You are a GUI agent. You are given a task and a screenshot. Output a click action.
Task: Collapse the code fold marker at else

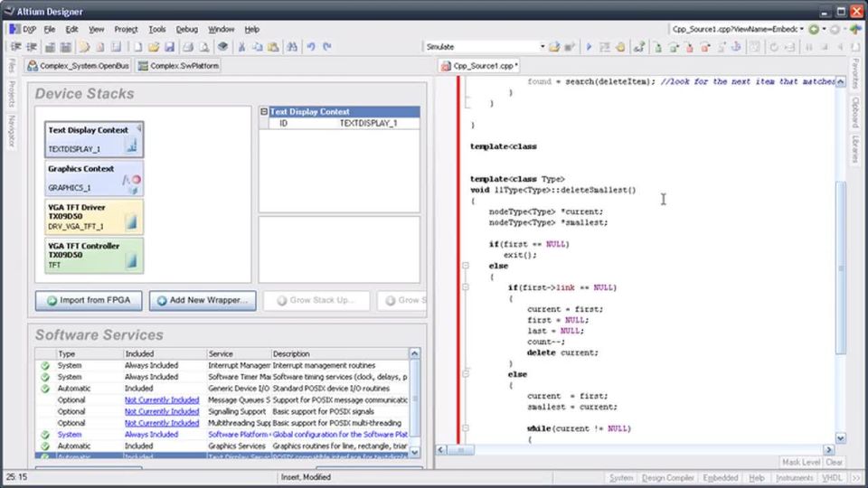pyautogui.click(x=466, y=266)
